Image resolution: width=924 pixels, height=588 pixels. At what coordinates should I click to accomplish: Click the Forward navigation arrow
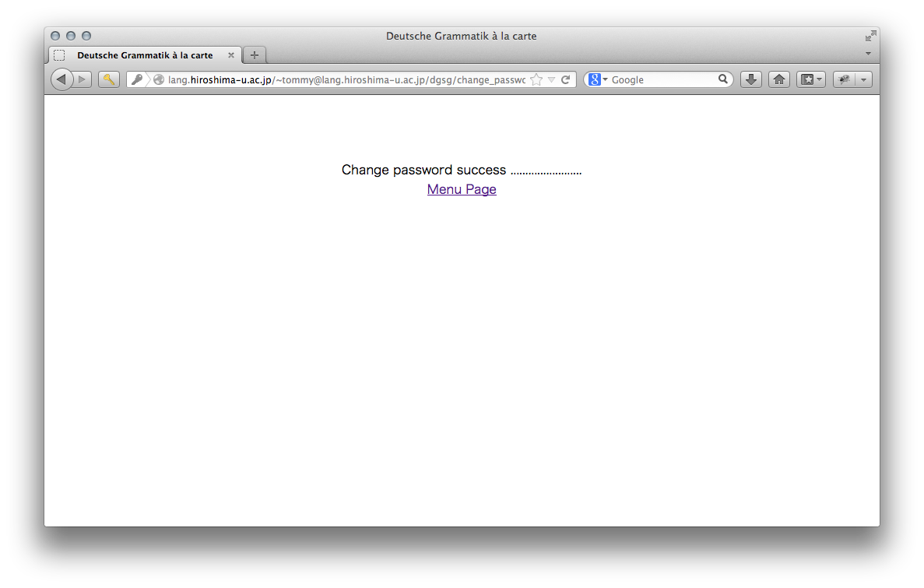[x=83, y=79]
